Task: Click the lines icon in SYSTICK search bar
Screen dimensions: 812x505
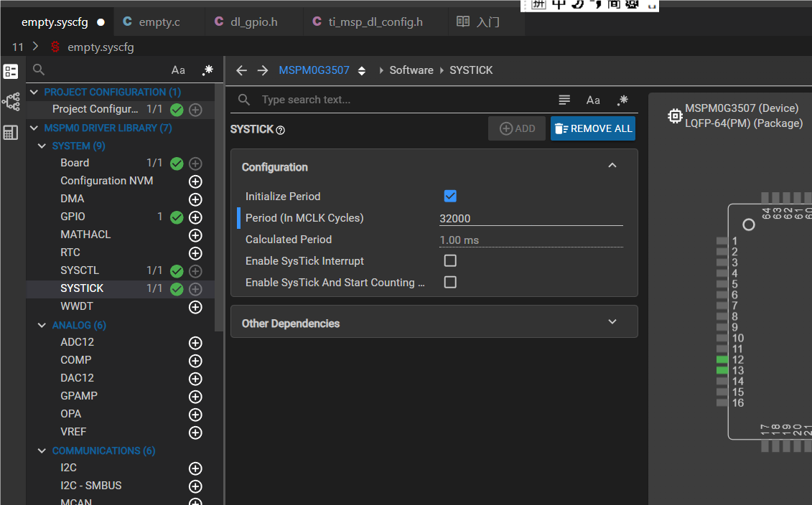Action: (564, 100)
